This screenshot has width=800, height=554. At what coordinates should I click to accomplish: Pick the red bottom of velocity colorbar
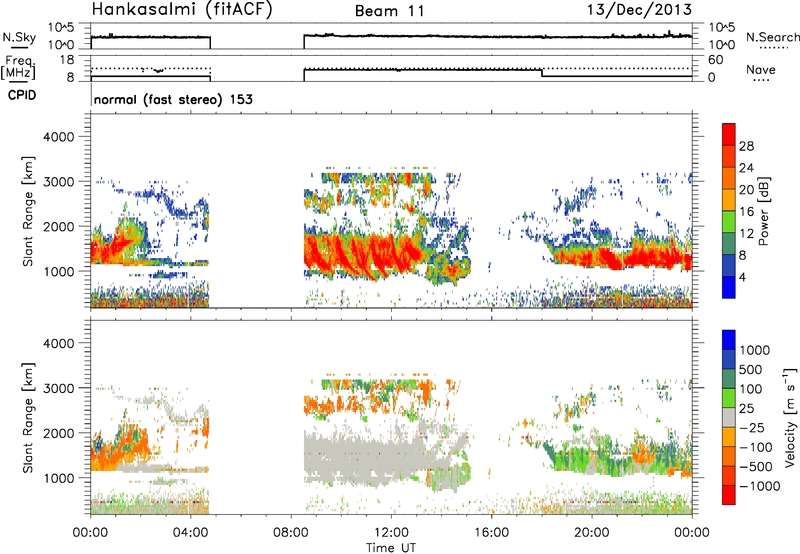(729, 495)
